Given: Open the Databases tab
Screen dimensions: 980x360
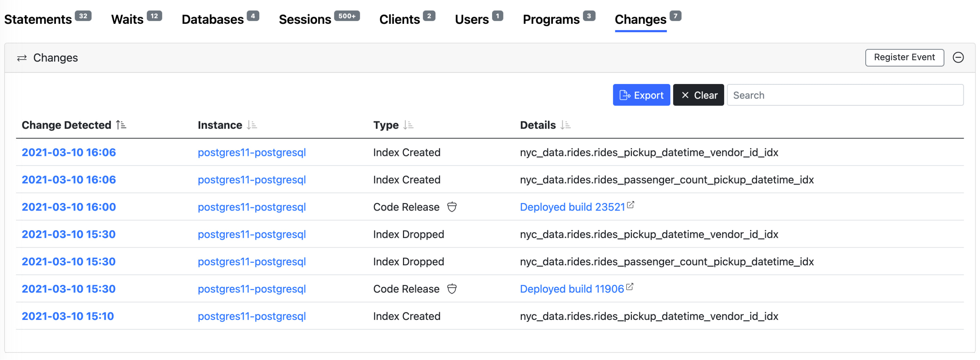Looking at the screenshot, I should 213,19.
